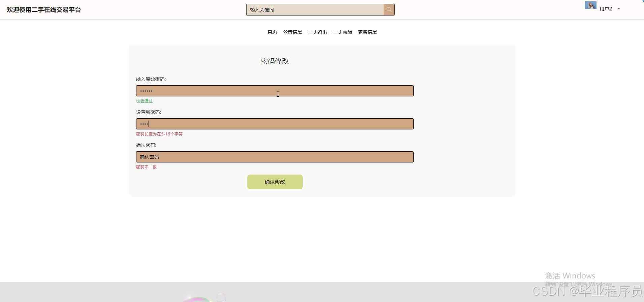Click the search magnifier icon button
This screenshot has height=302, width=644.
tap(389, 10)
